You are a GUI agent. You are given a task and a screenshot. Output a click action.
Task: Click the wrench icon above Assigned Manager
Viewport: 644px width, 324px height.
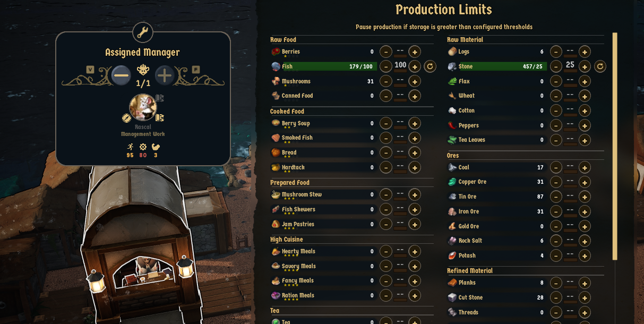click(142, 33)
